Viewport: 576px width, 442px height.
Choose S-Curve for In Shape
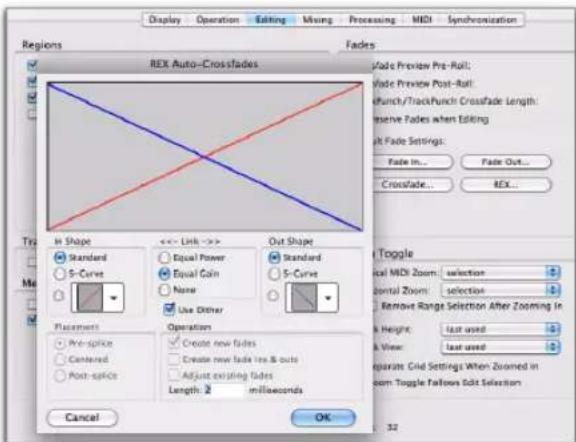(x=60, y=274)
